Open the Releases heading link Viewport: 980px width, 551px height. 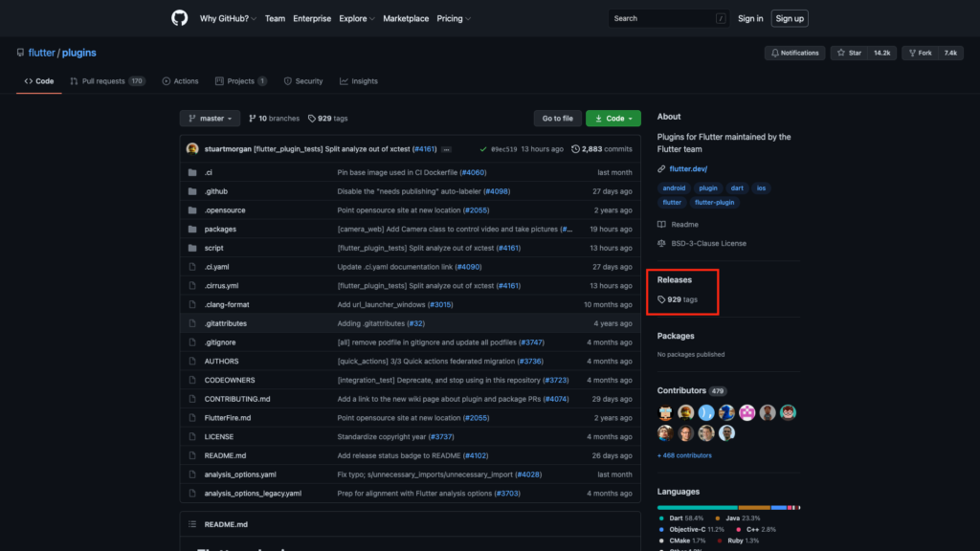(x=675, y=280)
